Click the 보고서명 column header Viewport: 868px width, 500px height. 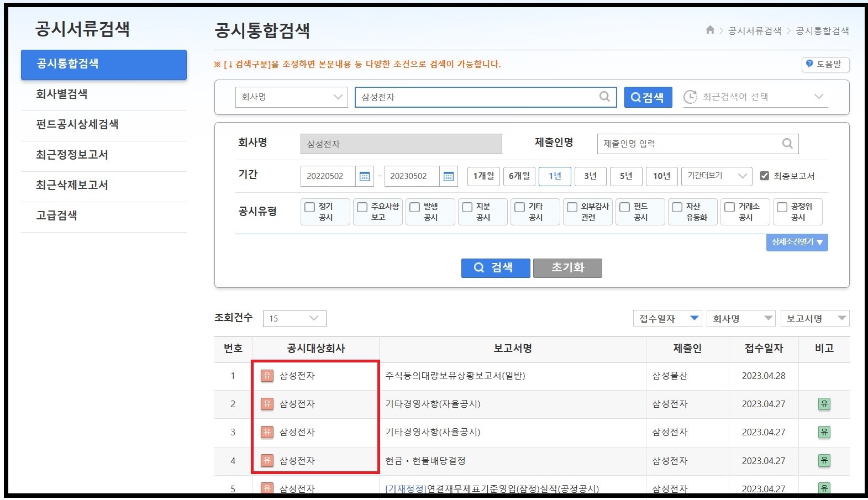[513, 349]
